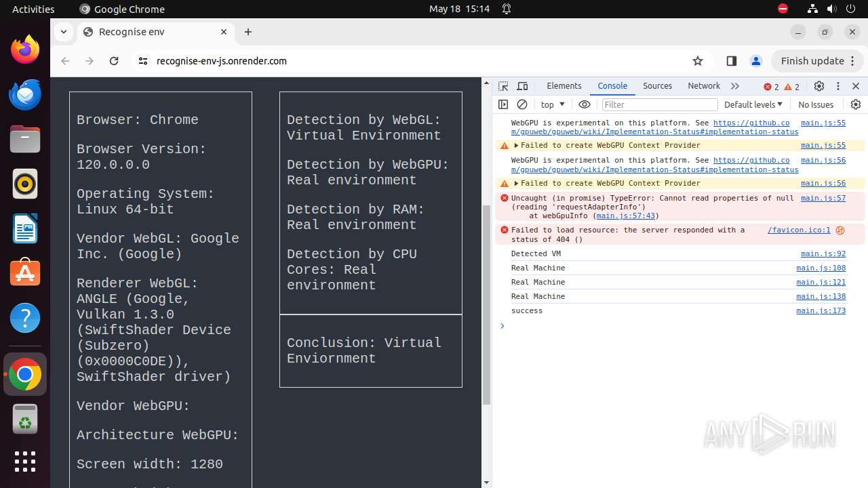The width and height of the screenshot is (868, 488).
Task: Show Applications grid
Action: (25, 462)
